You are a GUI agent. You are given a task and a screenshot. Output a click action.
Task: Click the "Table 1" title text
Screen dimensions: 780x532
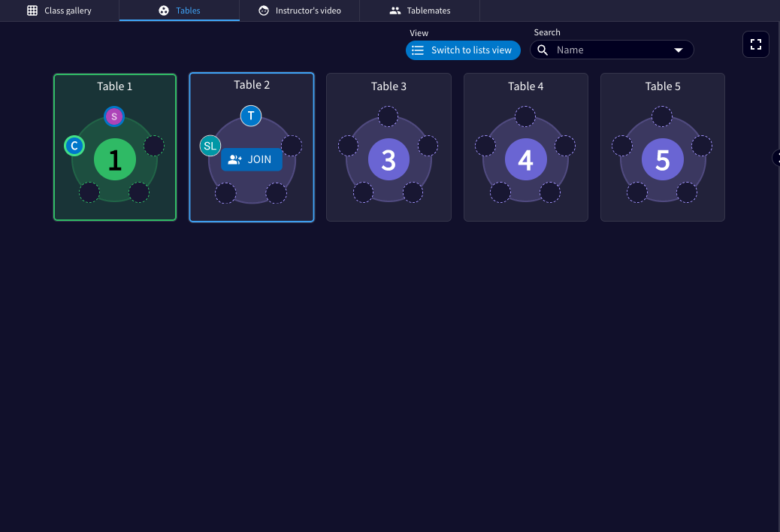coord(115,86)
